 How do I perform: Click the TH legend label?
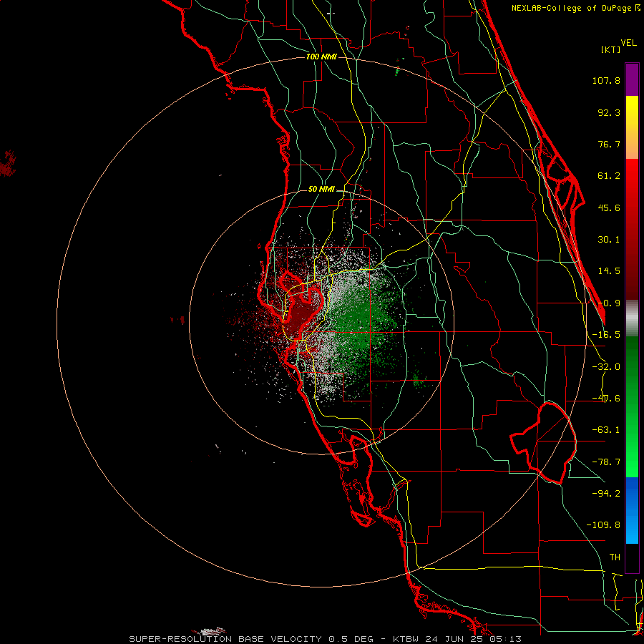[x=615, y=557]
